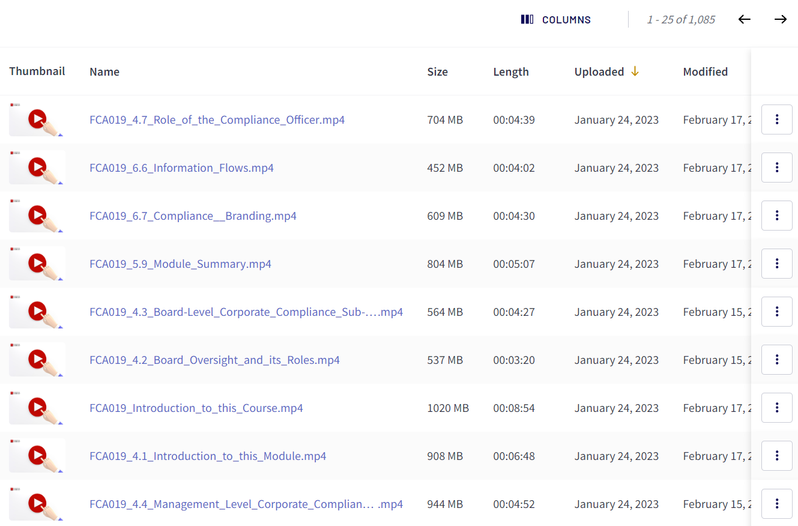Open more options for Introduction_to_this_Course video
The width and height of the screenshot is (798, 526).
pyautogui.click(x=777, y=408)
